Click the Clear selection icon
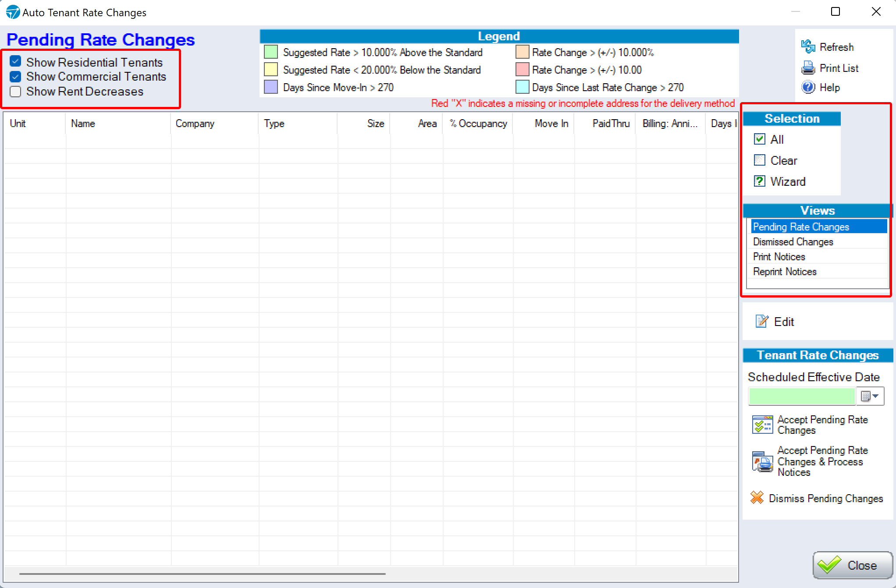Screen dimensions: 896x588 [760, 160]
